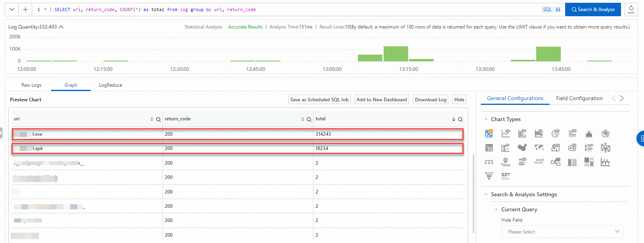Switch to the Raw Logs tab
Screen dimensions: 644x243
coord(31,85)
